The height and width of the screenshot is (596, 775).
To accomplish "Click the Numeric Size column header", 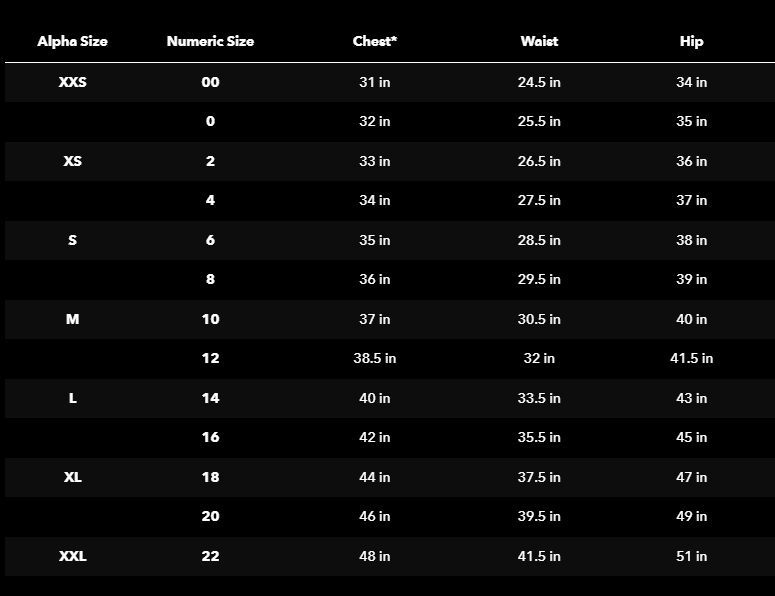I will [x=210, y=41].
